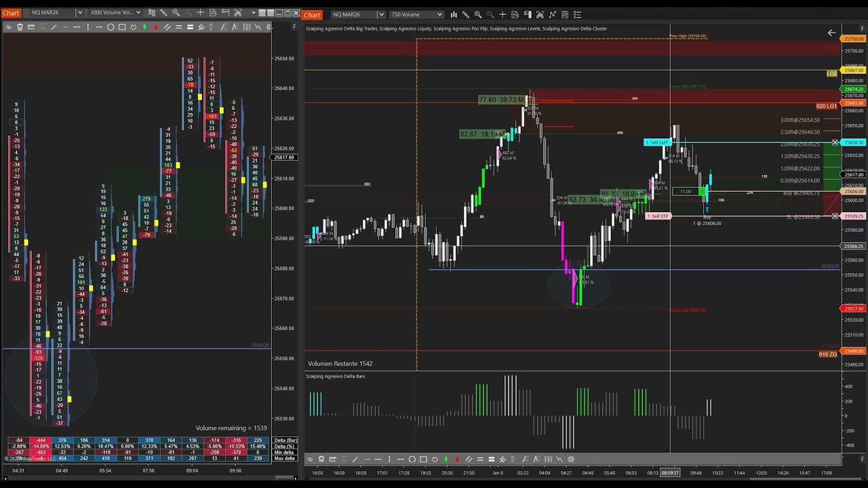The height and width of the screenshot is (488, 868).
Task: Click the LG2 level label
Action: point(832,73)
